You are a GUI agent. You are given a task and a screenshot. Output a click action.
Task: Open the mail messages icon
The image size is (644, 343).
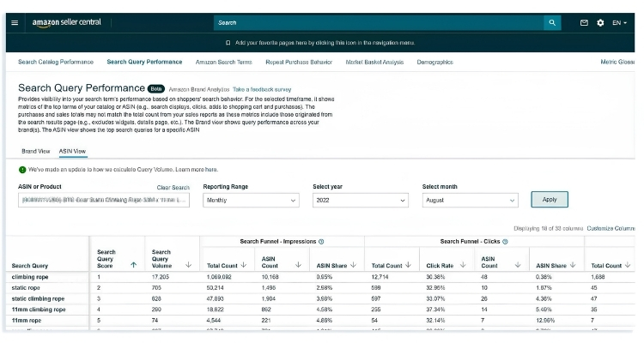click(584, 22)
